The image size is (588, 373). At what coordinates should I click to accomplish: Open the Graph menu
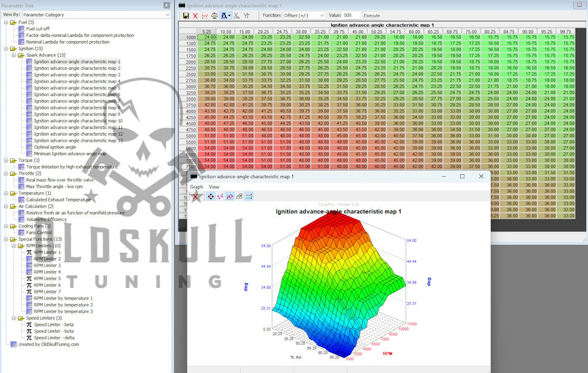coord(197,186)
